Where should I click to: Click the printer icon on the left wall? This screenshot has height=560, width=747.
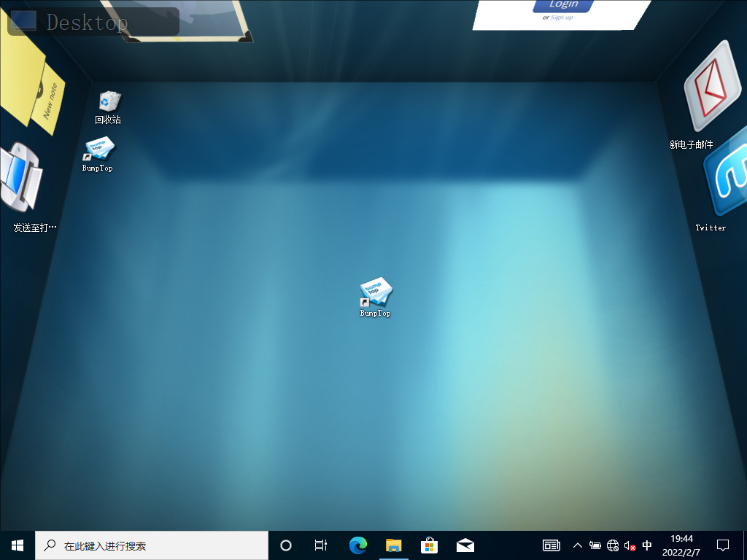(x=21, y=177)
